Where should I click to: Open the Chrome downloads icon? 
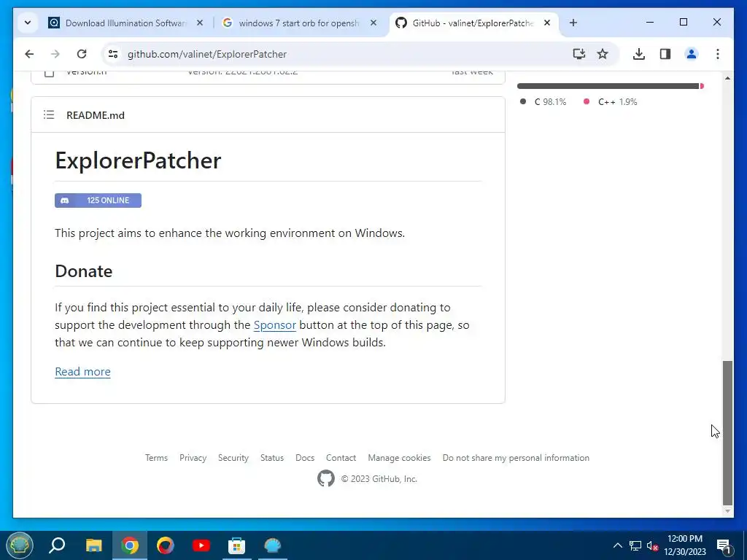(x=639, y=54)
